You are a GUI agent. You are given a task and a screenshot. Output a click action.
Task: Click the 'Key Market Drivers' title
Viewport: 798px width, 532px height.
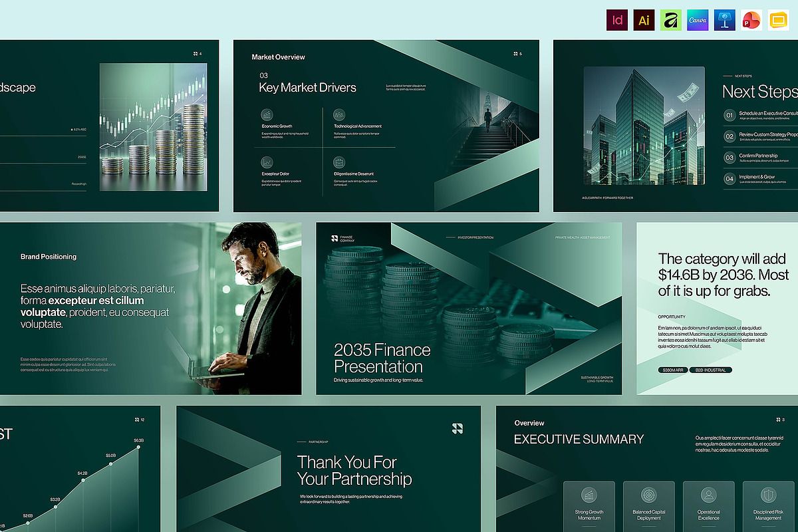(307, 88)
